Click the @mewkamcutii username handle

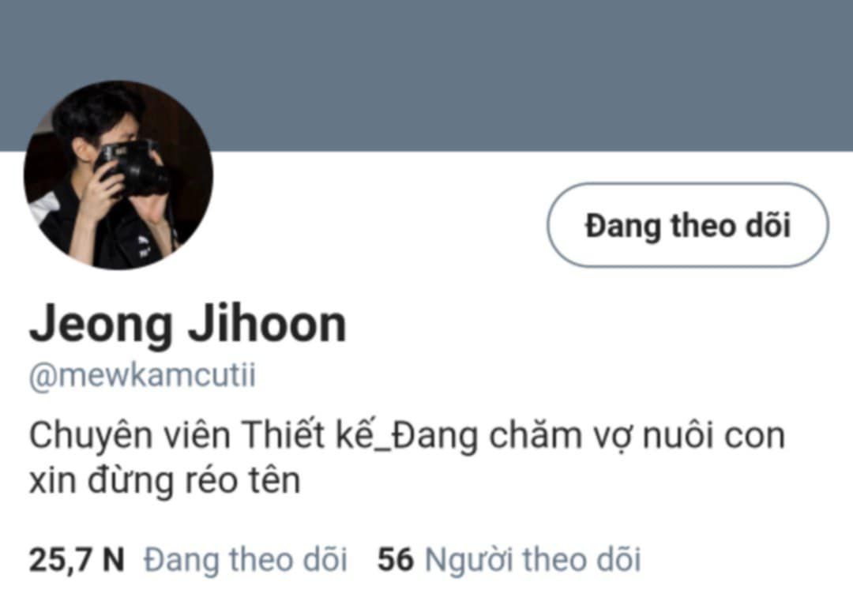[142, 375]
